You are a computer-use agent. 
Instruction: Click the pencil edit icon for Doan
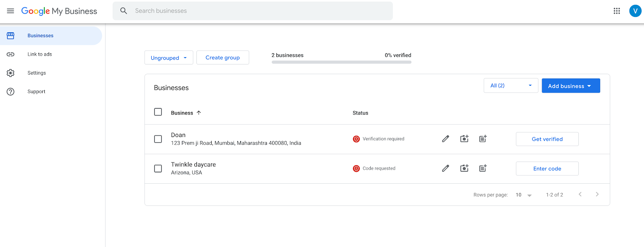pos(446,139)
